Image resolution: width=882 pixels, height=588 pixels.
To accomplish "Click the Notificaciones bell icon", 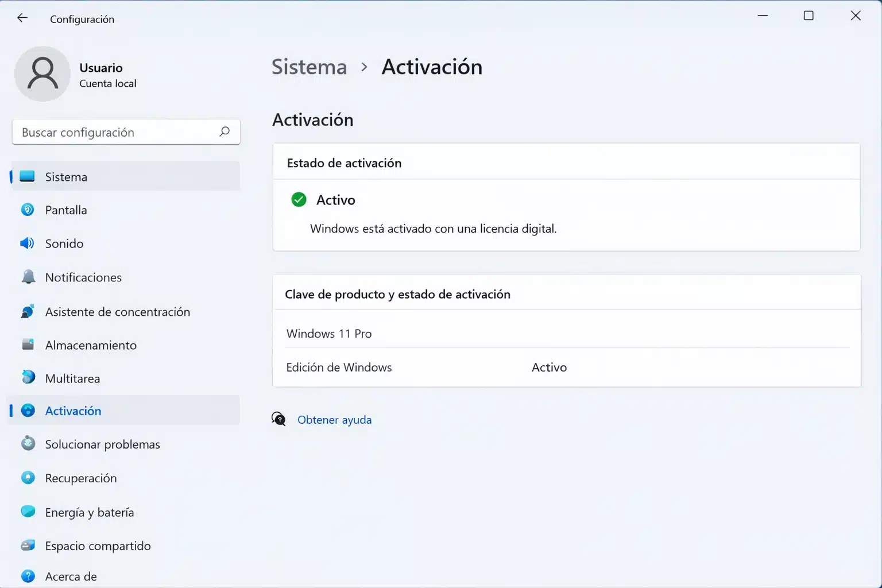I will [28, 277].
